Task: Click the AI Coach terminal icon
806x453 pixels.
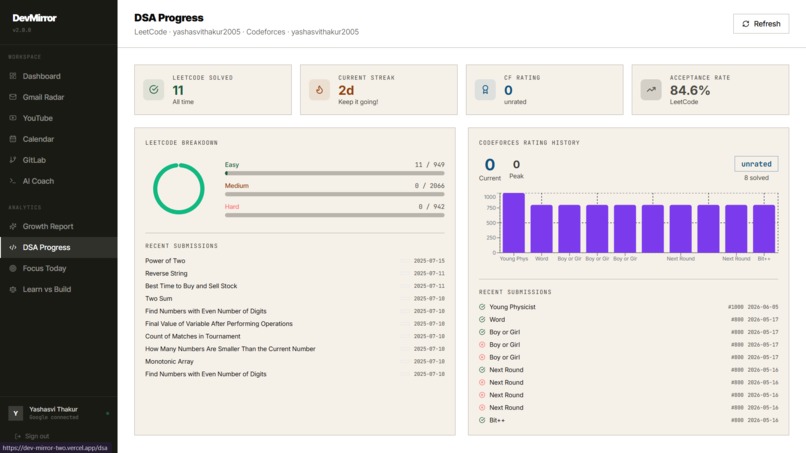Action: 13,181
